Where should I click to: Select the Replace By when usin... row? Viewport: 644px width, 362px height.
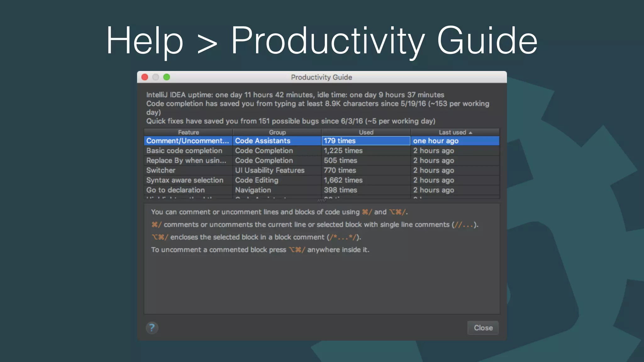click(322, 160)
